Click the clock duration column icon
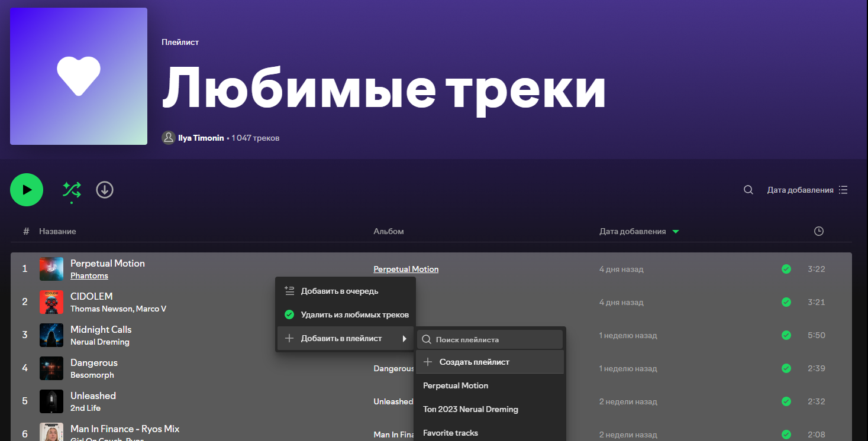The width and height of the screenshot is (868, 441). [819, 231]
